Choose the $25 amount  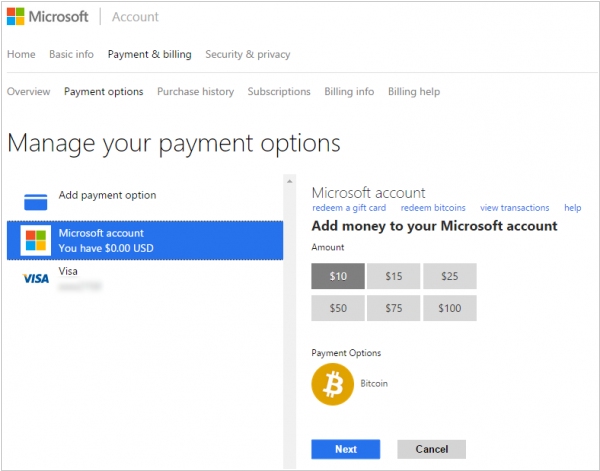click(x=449, y=276)
